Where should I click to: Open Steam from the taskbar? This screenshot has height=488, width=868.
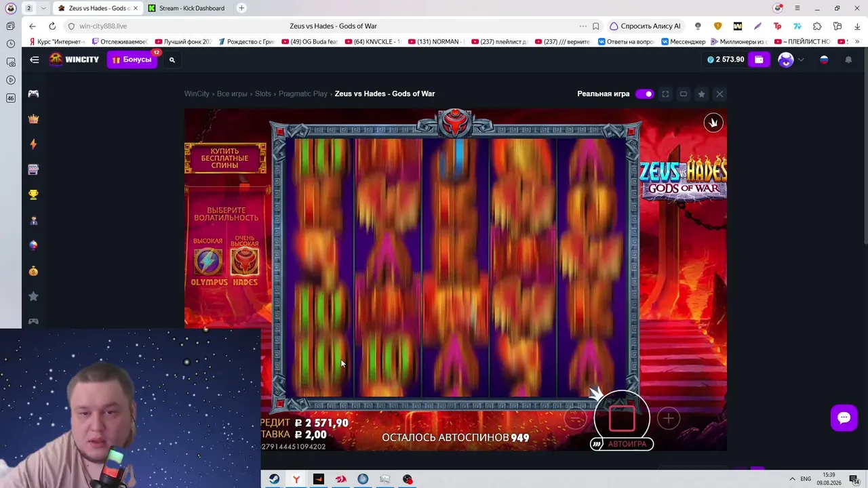[274, 479]
